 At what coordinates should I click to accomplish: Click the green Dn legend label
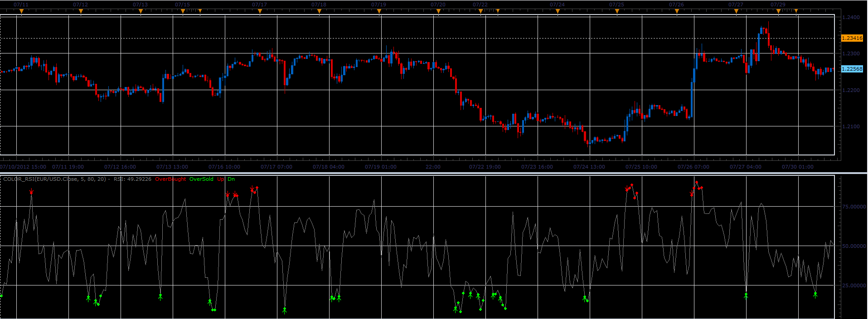click(x=231, y=179)
